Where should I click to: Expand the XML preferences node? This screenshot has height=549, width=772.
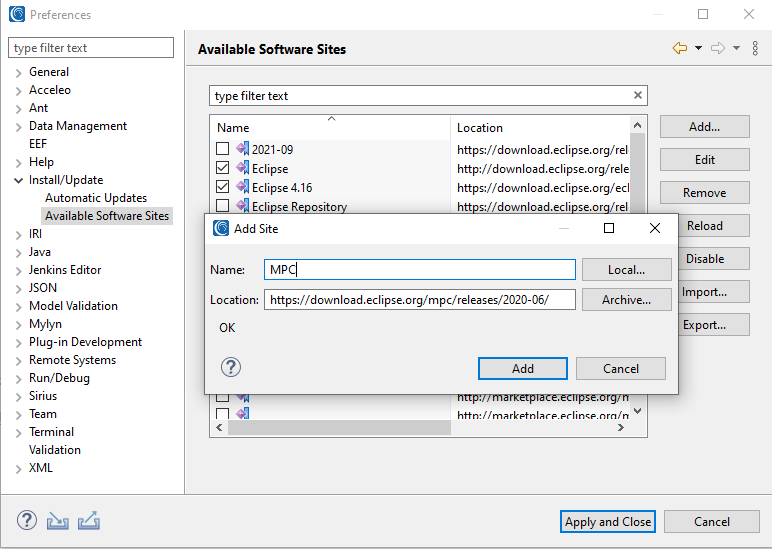coord(18,469)
